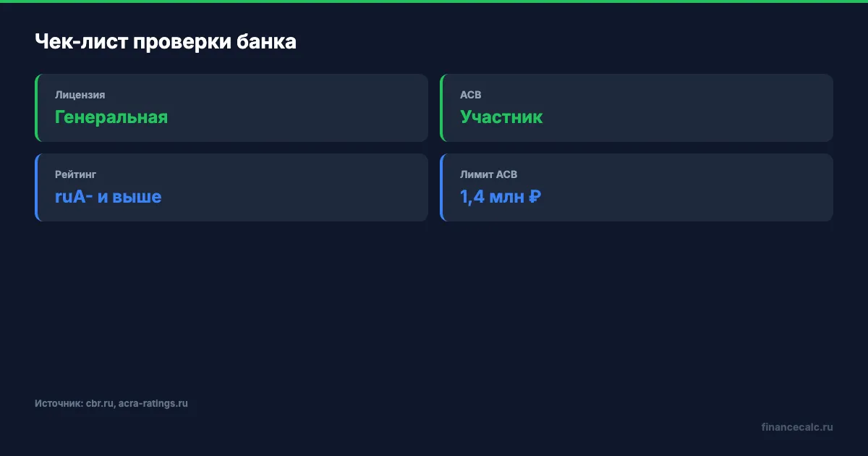The height and width of the screenshot is (456, 868).
Task: Click the empty area inside the Рейтинг card
Action: tap(304, 187)
